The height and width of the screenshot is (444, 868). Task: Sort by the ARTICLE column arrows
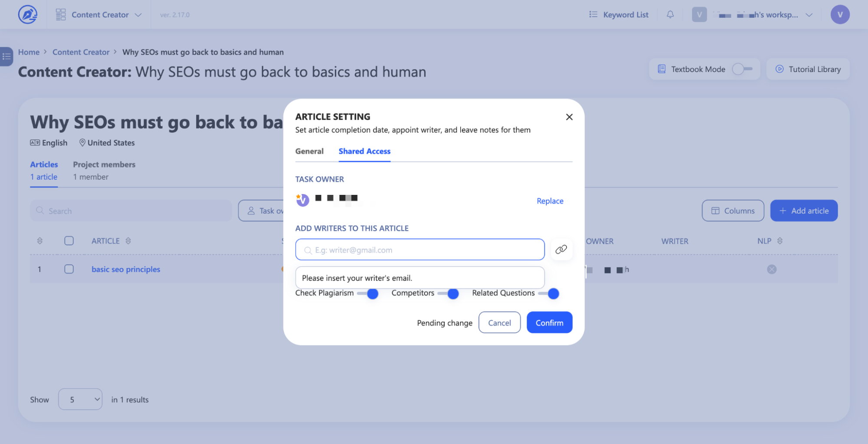[128, 241]
